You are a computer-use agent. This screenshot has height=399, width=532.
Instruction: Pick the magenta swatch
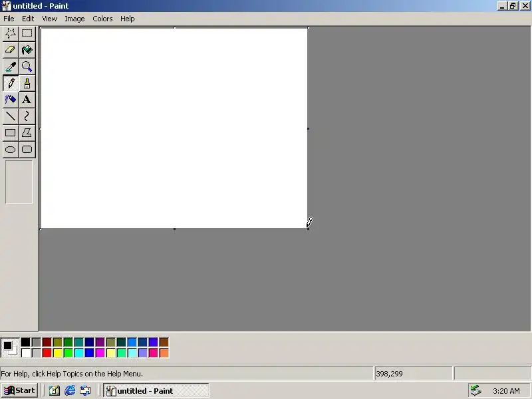[100, 353]
